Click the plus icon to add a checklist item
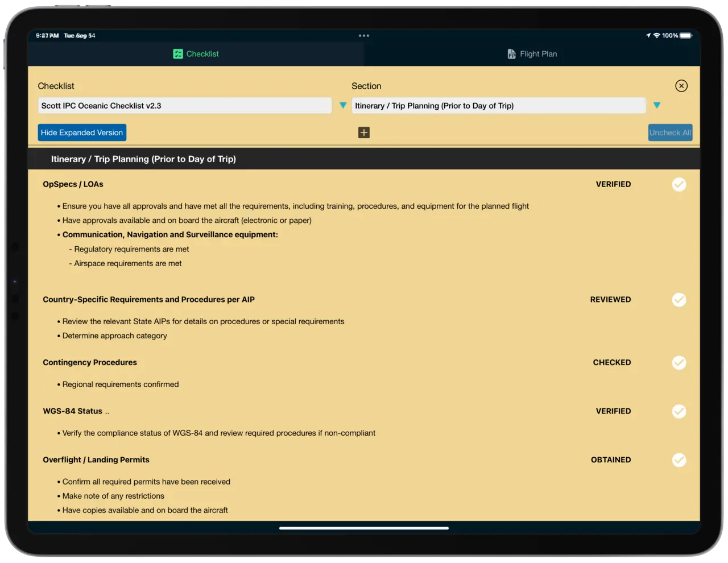The width and height of the screenshot is (728, 563). pyautogui.click(x=363, y=133)
